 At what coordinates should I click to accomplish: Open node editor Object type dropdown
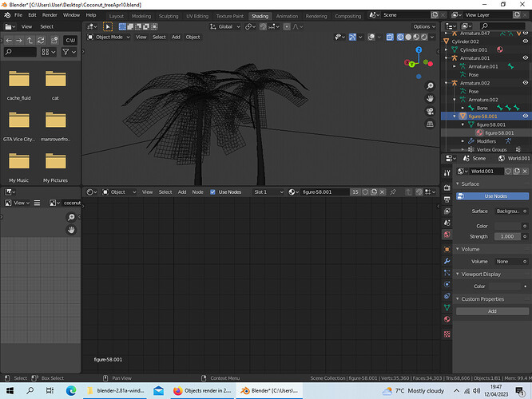pos(119,192)
